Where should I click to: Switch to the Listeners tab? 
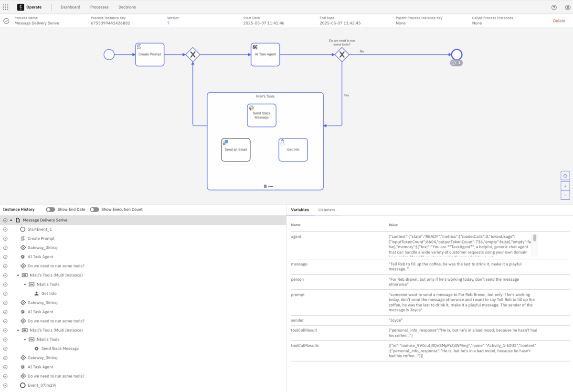tap(327, 210)
